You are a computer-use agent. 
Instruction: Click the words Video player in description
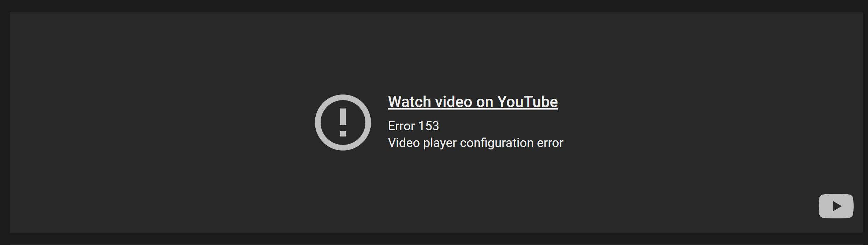coord(422,143)
